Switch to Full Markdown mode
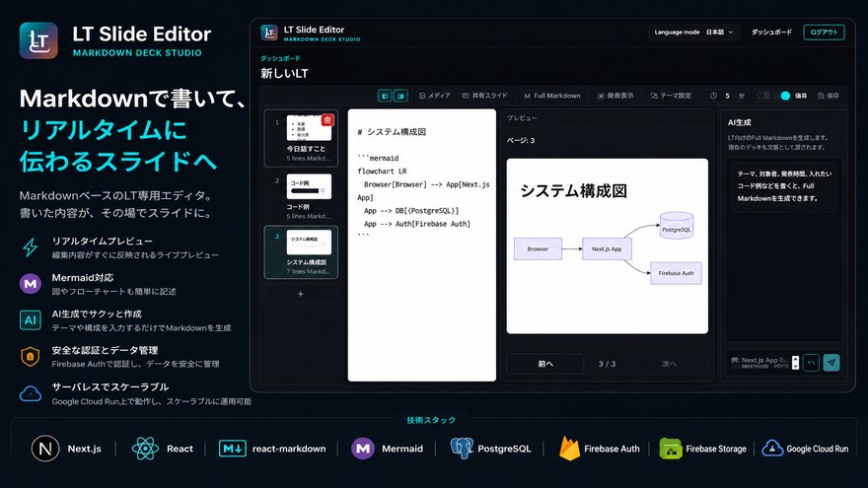This screenshot has height=488, width=868. 552,96
